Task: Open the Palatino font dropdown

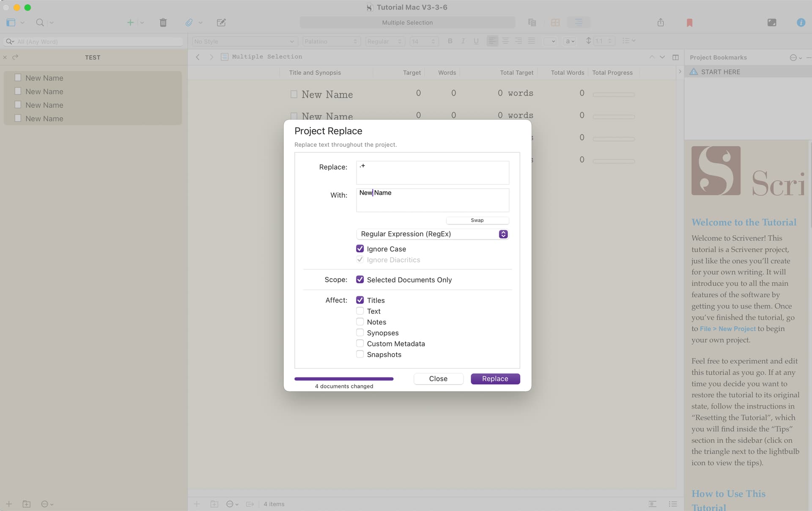Action: (x=331, y=41)
